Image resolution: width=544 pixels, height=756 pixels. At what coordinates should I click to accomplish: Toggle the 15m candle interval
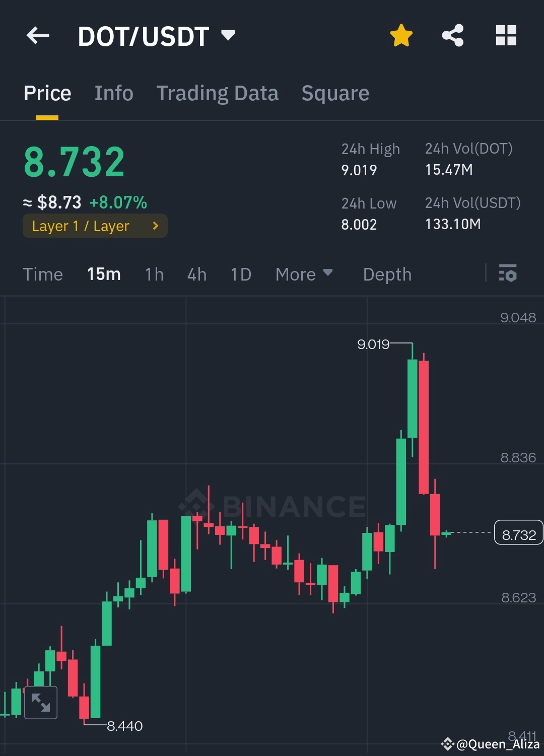(x=103, y=274)
